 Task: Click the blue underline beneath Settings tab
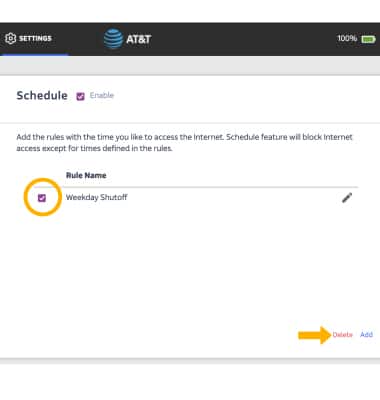tap(34, 54)
